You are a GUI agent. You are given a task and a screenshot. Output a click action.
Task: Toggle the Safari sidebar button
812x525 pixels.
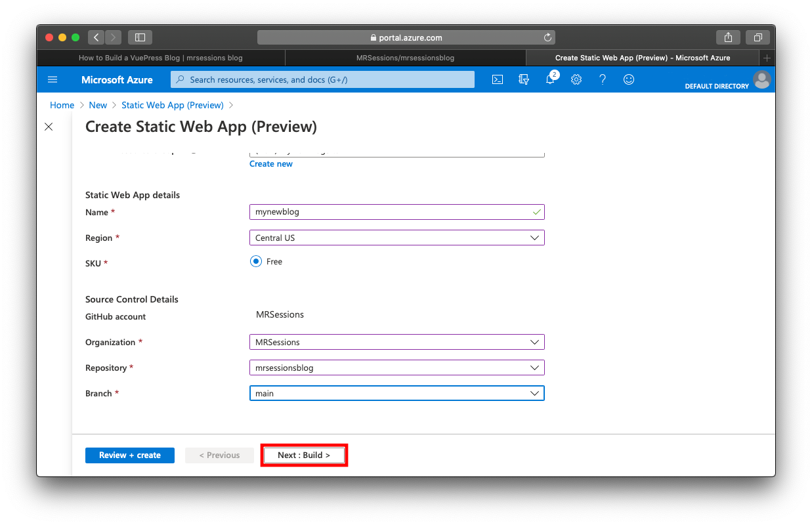point(140,37)
